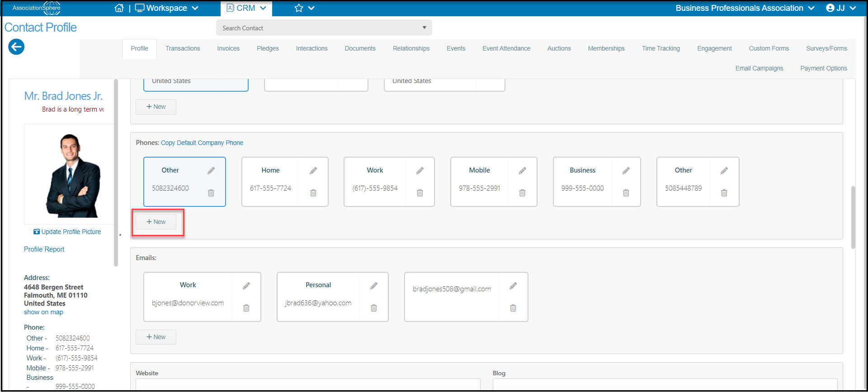The image size is (868, 392).
Task: Delete the Work phone (617)-555-9854
Action: [x=420, y=193]
